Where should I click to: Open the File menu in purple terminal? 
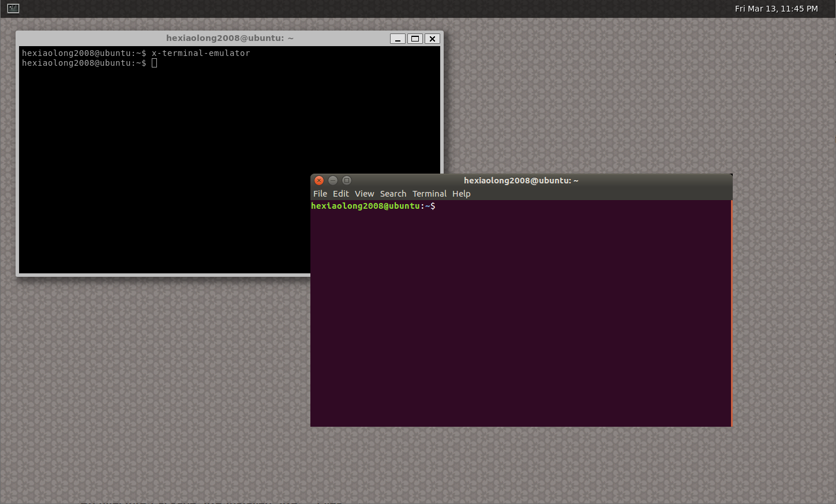(320, 194)
